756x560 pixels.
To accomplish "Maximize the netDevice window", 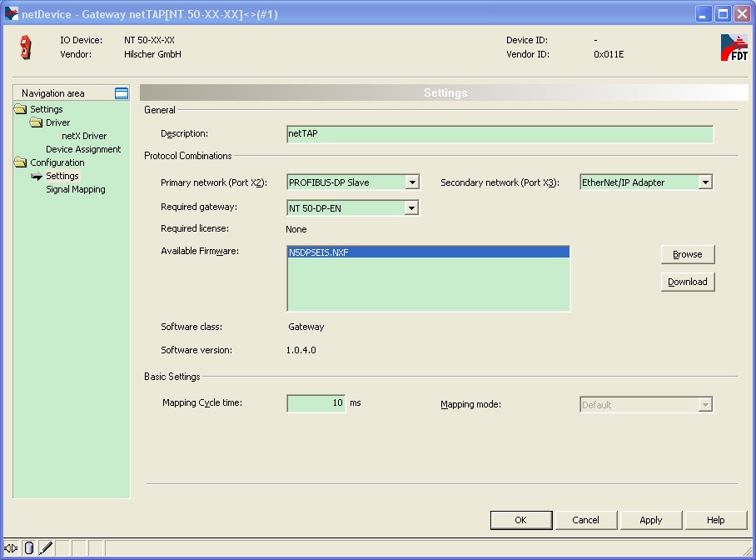I will click(723, 14).
